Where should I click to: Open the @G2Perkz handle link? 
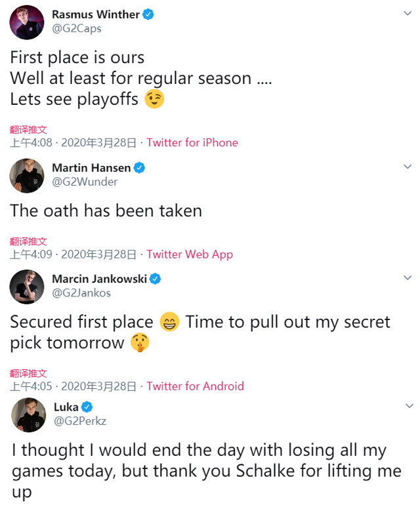[80, 422]
